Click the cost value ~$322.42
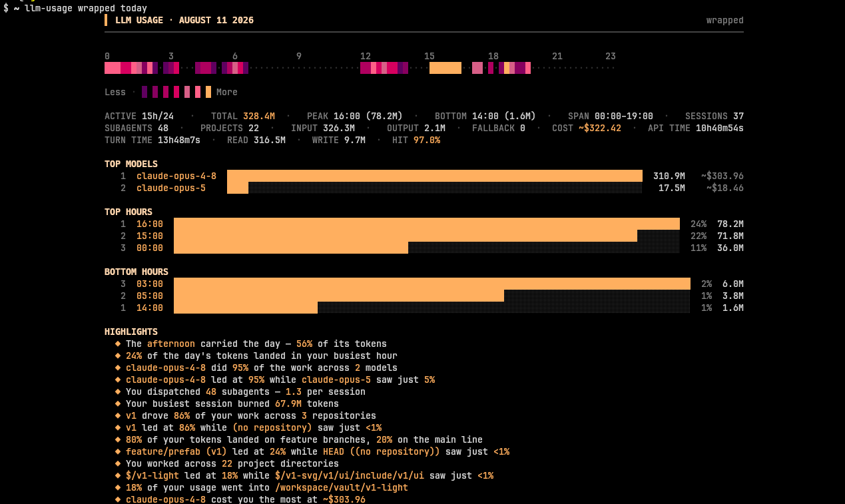Image resolution: width=845 pixels, height=504 pixels. (x=600, y=128)
